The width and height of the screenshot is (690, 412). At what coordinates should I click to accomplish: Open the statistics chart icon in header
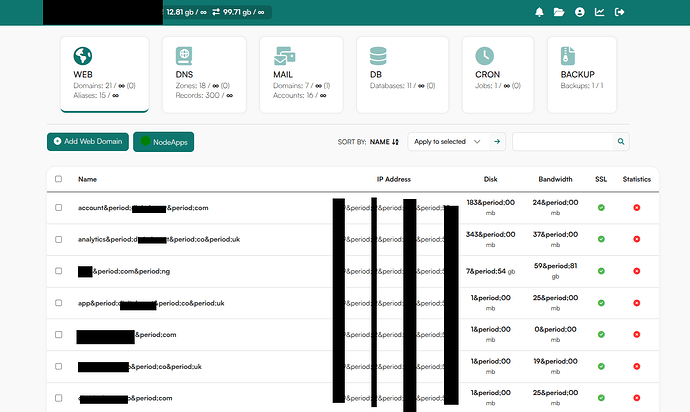point(599,12)
